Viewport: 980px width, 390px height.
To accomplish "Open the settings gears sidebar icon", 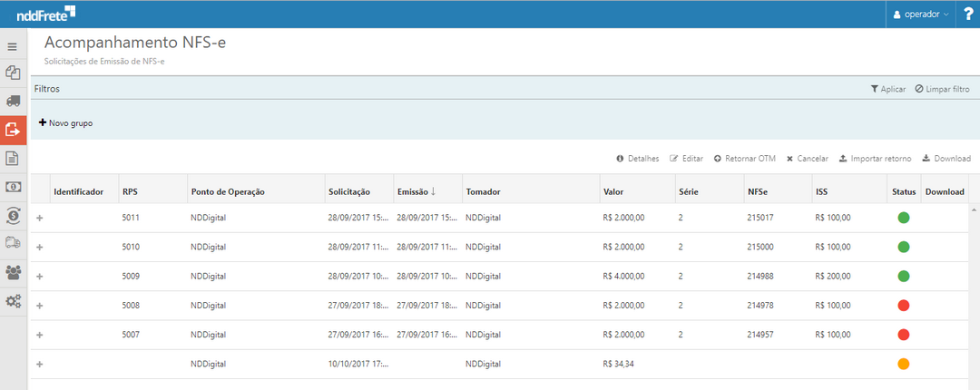I will (x=13, y=300).
